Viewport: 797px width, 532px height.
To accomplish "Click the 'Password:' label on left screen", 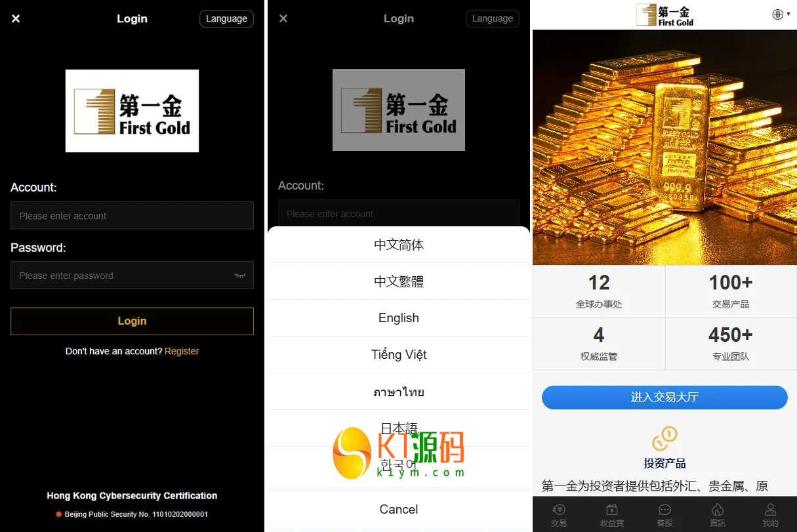I will 39,248.
